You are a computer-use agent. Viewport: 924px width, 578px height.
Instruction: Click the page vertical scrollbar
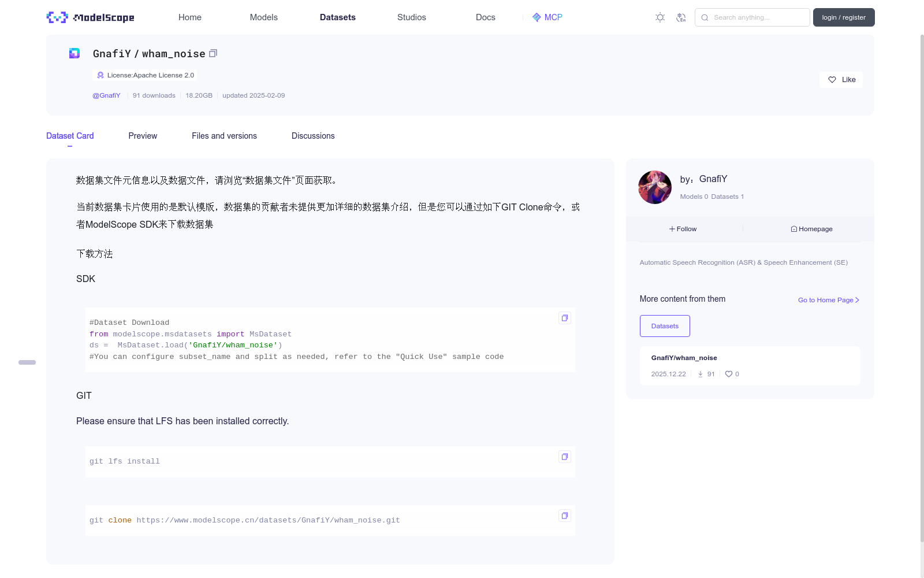[x=922, y=289]
